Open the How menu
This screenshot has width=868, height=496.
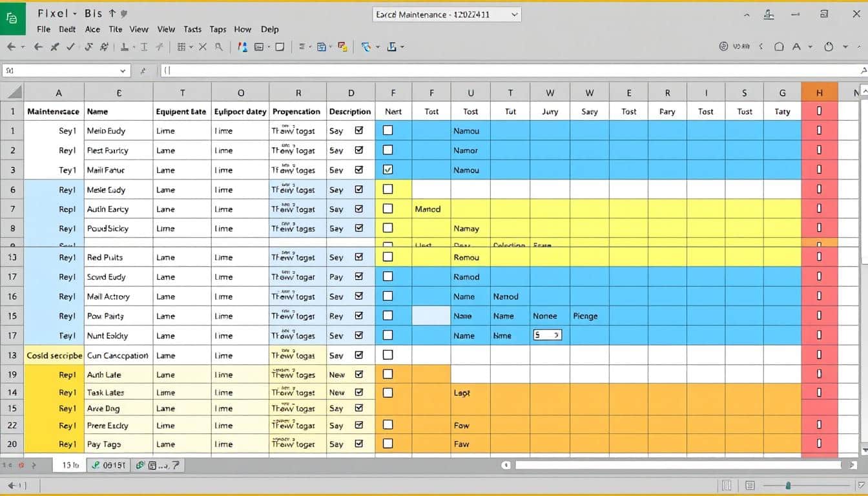(243, 29)
